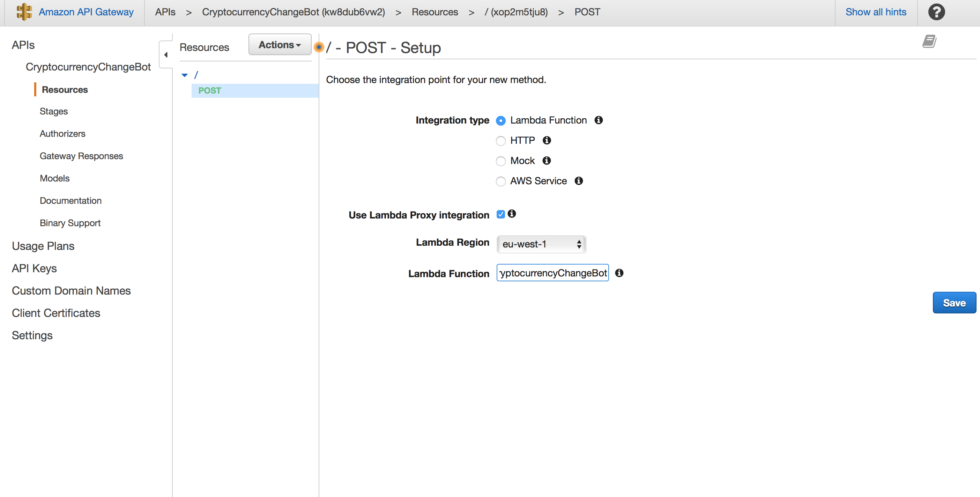This screenshot has height=497, width=980.
Task: Open the help question mark icon
Action: click(x=936, y=12)
